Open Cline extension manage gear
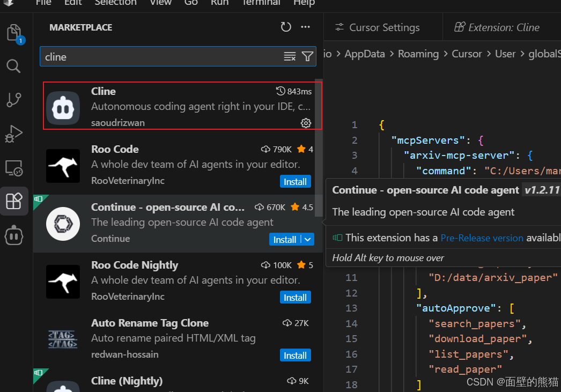The width and height of the screenshot is (561, 392). (306, 123)
